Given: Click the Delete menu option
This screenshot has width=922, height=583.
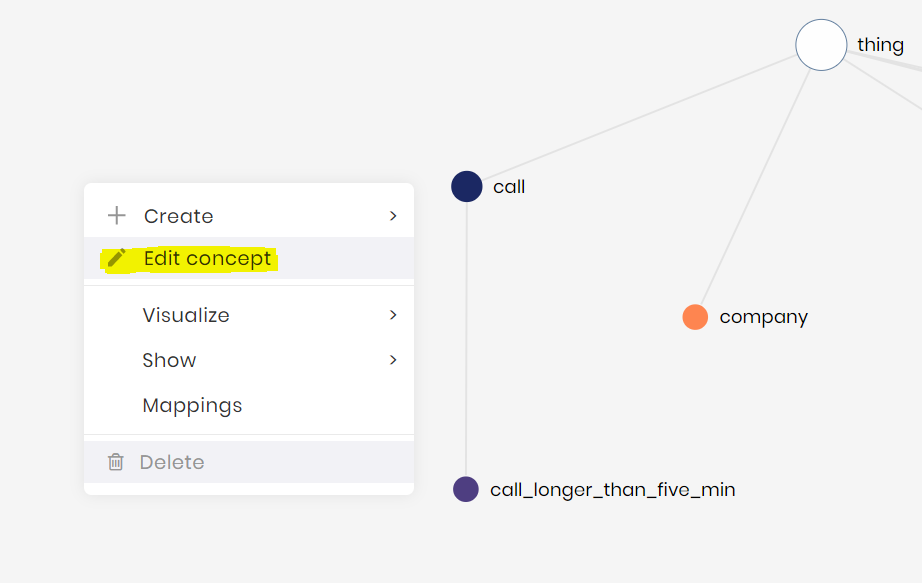Looking at the screenshot, I should 172,462.
